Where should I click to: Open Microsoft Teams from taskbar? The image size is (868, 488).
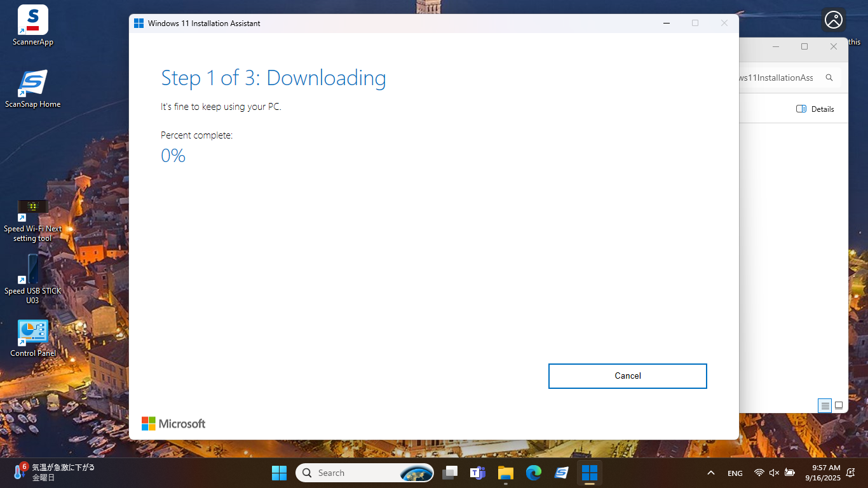pyautogui.click(x=477, y=473)
